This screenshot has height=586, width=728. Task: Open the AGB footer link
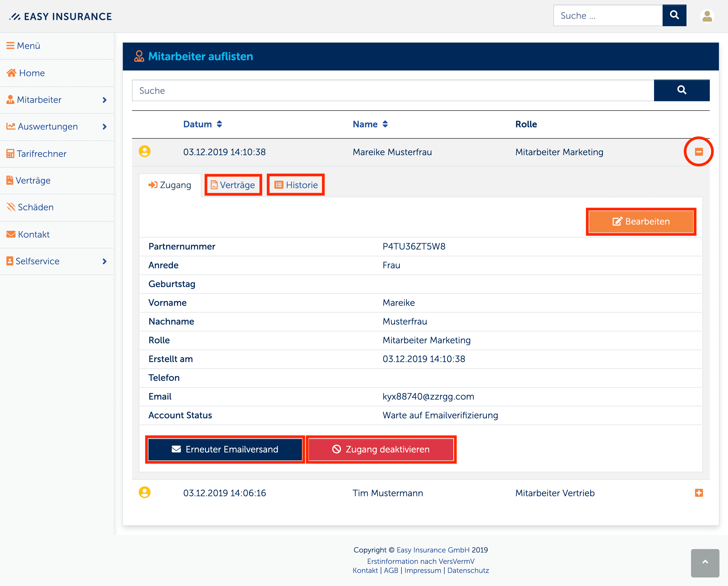391,570
